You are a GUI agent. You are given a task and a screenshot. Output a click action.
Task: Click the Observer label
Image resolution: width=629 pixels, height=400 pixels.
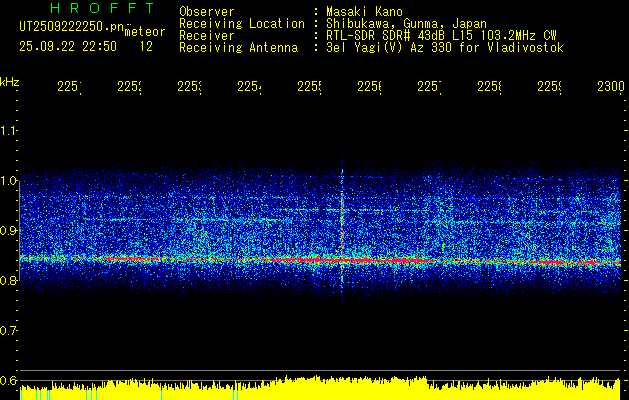tap(207, 12)
